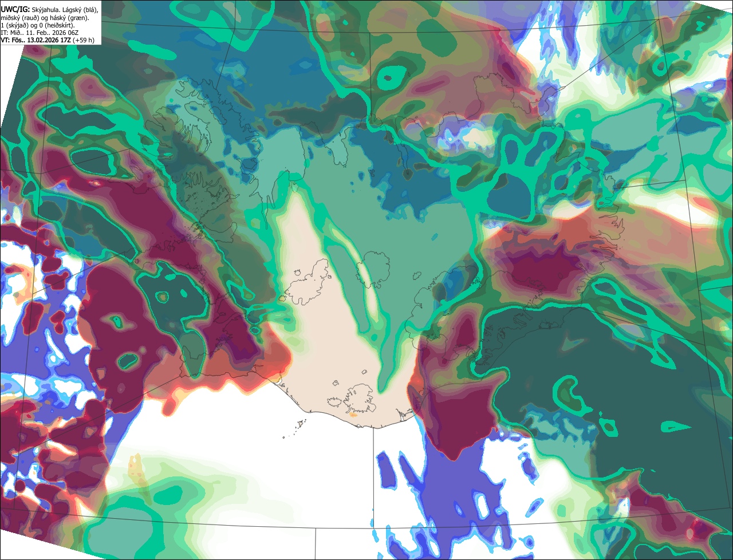Select the 'IT: Mið.. 11. Feb.. 2026 06Z' line
Image resolution: width=733 pixels, height=560 pixels.
(40, 33)
